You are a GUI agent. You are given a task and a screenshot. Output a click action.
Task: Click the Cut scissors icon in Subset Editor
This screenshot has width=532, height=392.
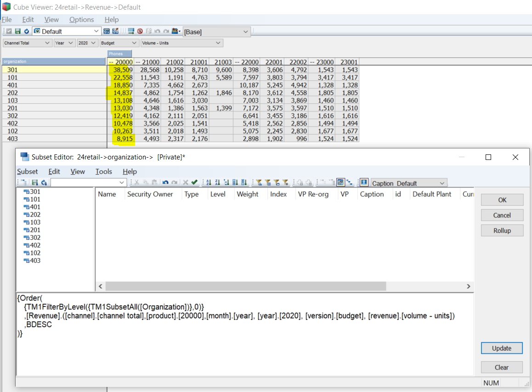(x=137, y=182)
